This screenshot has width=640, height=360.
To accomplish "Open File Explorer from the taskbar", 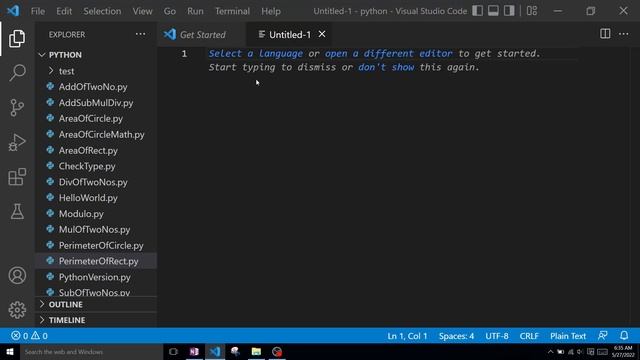I will 256,351.
